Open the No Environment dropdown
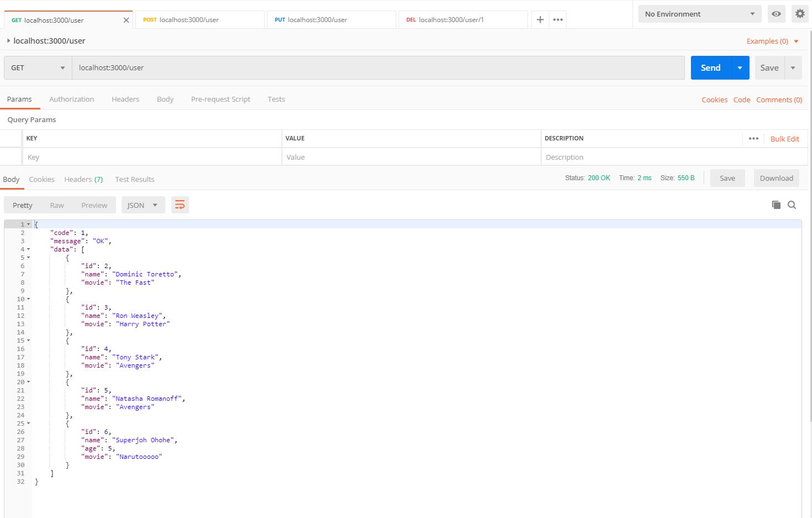Viewport: 812px width, 518px height. (x=699, y=14)
